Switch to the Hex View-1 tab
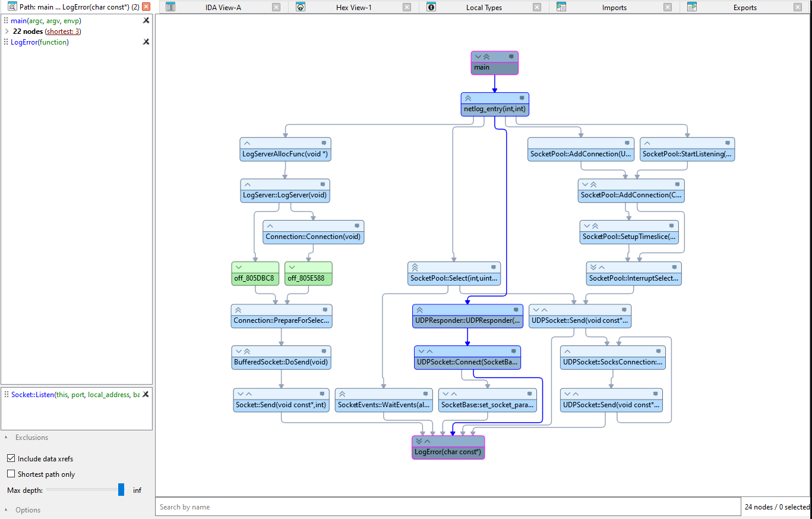812x519 pixels. tap(353, 7)
